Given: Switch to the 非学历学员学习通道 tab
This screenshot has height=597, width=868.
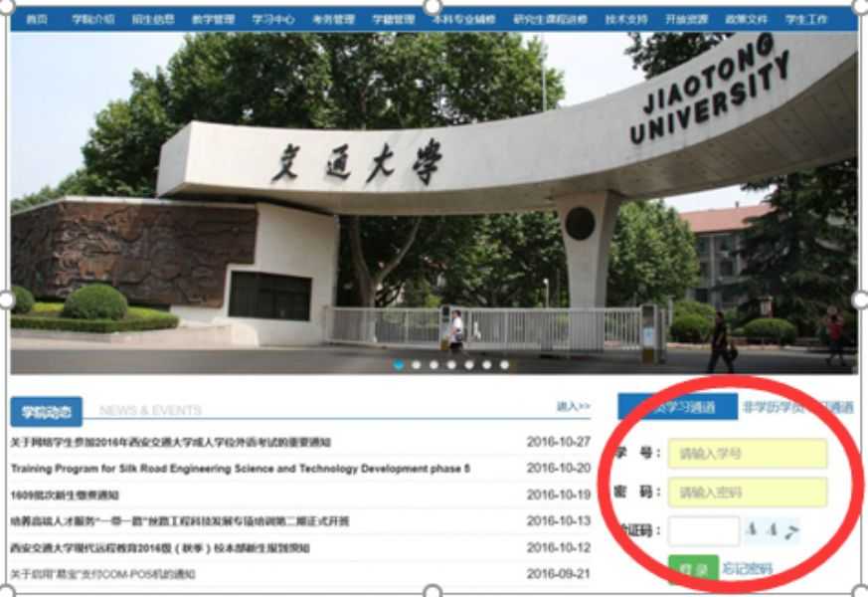Looking at the screenshot, I should (x=797, y=407).
